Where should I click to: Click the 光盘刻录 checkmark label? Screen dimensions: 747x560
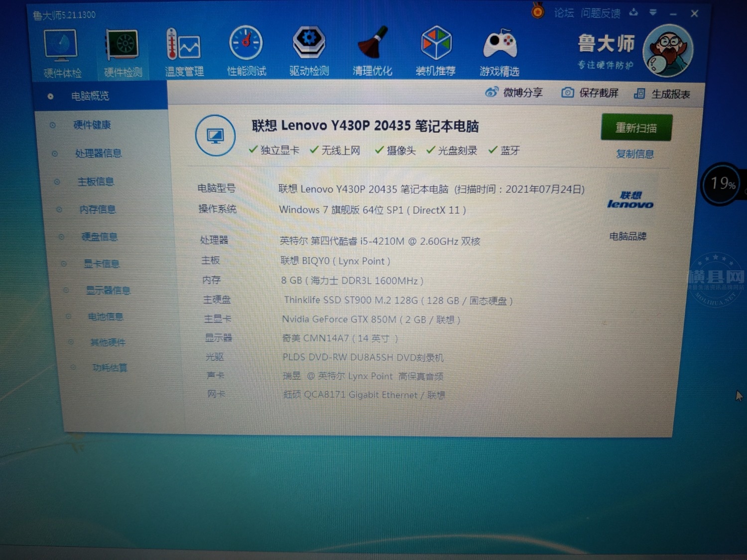tap(452, 150)
